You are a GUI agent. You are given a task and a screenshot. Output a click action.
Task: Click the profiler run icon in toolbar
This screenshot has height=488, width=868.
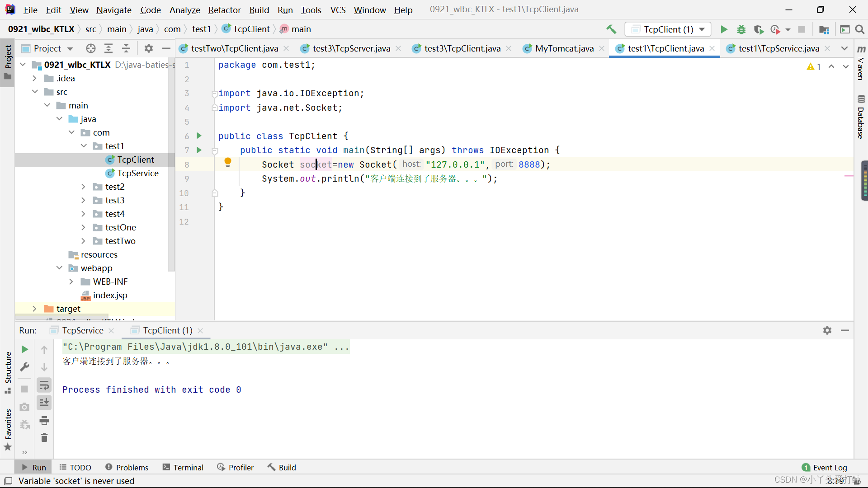[x=775, y=29]
